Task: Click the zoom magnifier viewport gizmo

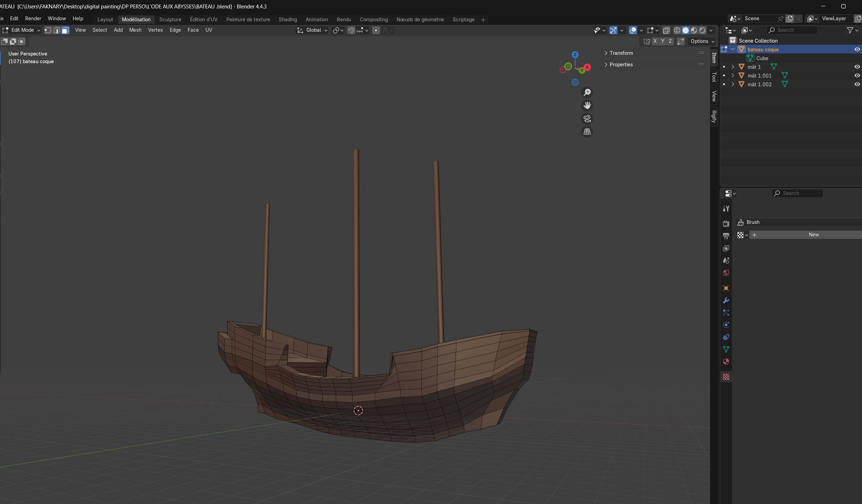Action: (587, 92)
